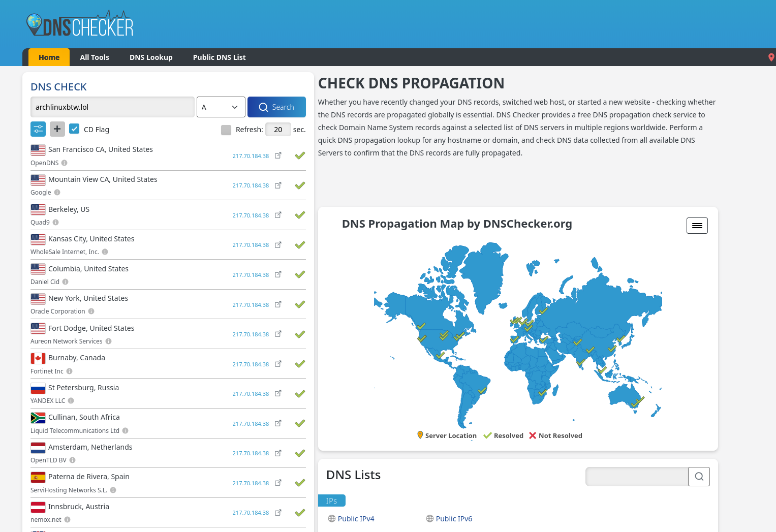Go to the Public DNS List page

pyautogui.click(x=219, y=57)
